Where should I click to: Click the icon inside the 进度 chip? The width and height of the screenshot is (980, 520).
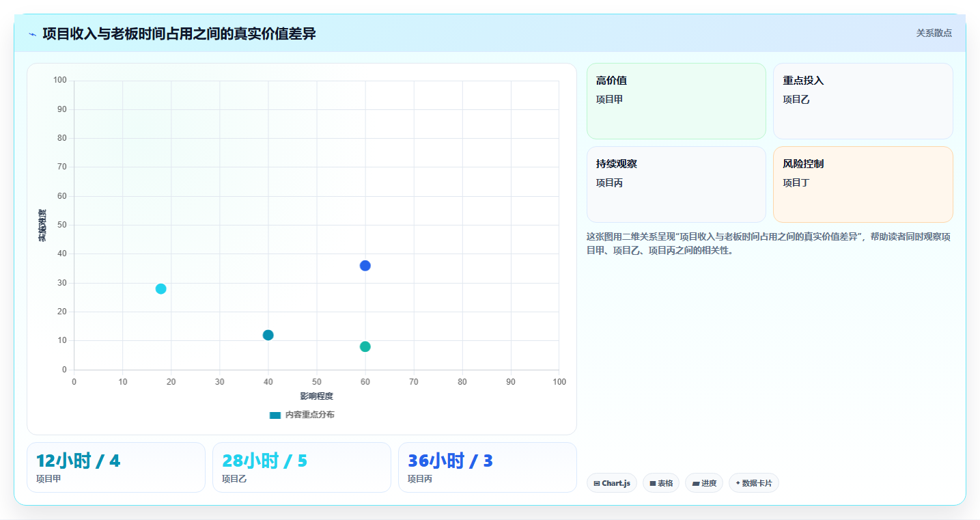pos(696,483)
